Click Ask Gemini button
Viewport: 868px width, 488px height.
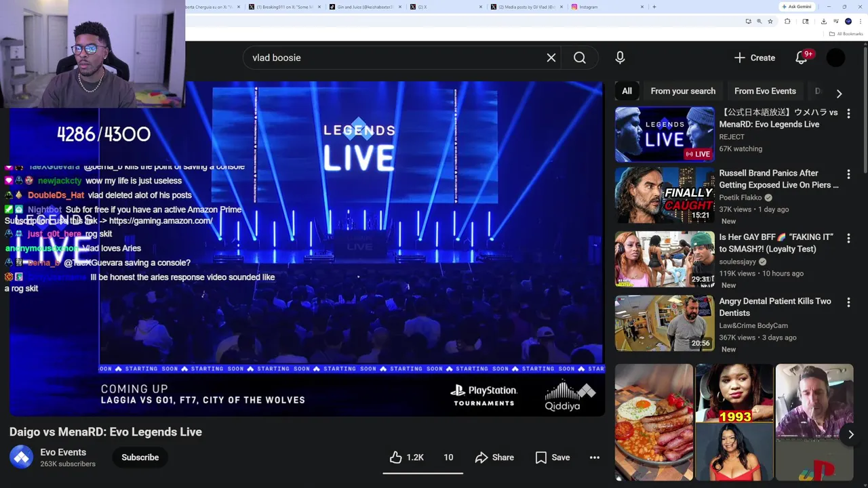coord(797,7)
